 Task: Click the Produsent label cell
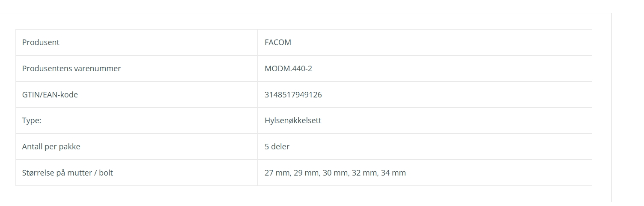pyautogui.click(x=137, y=42)
